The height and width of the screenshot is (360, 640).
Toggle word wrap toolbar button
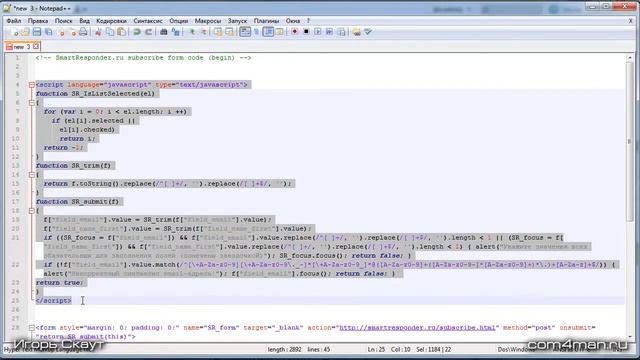[x=245, y=32]
